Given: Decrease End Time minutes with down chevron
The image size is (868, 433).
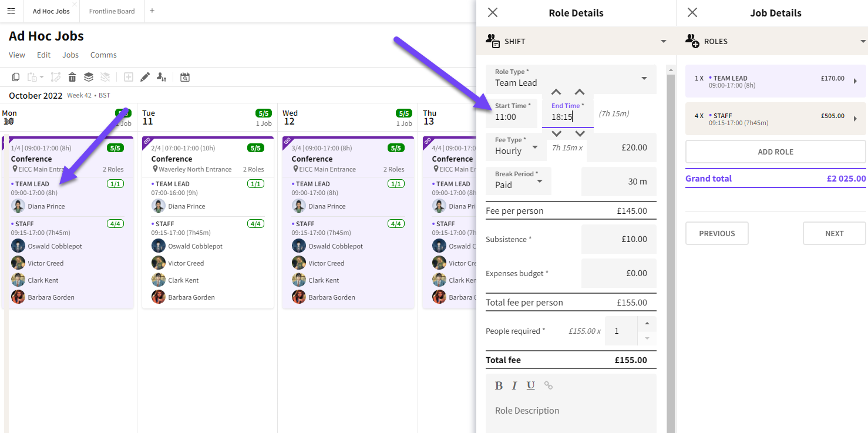Looking at the screenshot, I should click(x=580, y=134).
